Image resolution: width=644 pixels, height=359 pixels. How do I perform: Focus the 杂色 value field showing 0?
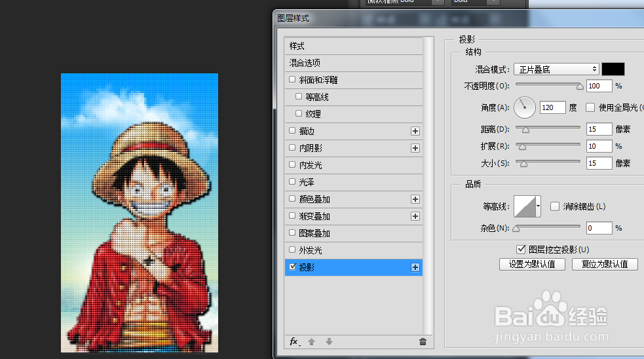[599, 228]
